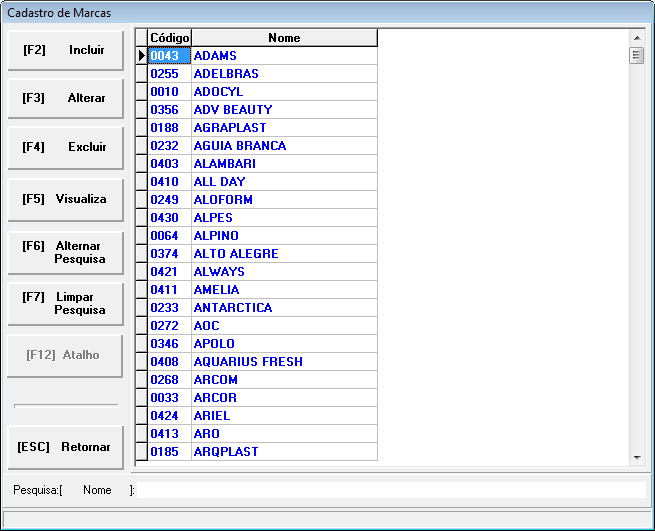Click the Pesquisa Nome search input field
This screenshot has height=531, width=655.
click(390, 490)
